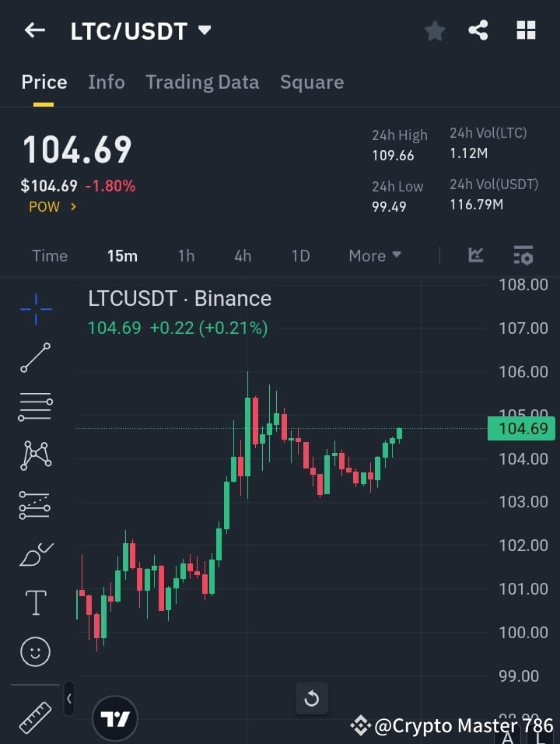Switch to the Price tab
This screenshot has width=560, height=744.
(44, 82)
